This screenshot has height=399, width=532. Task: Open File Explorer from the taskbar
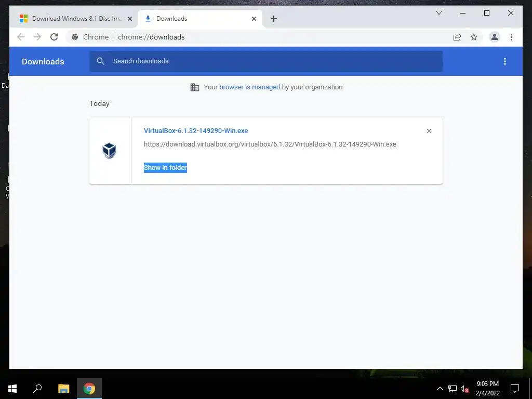[x=63, y=389]
